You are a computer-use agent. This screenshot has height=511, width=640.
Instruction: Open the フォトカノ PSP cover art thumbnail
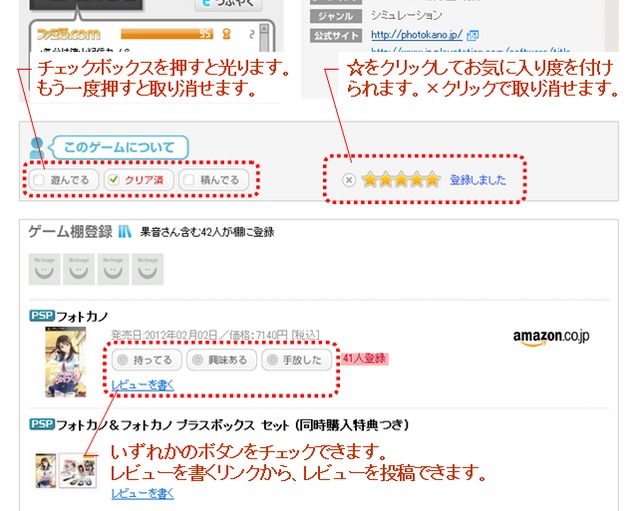click(x=66, y=362)
